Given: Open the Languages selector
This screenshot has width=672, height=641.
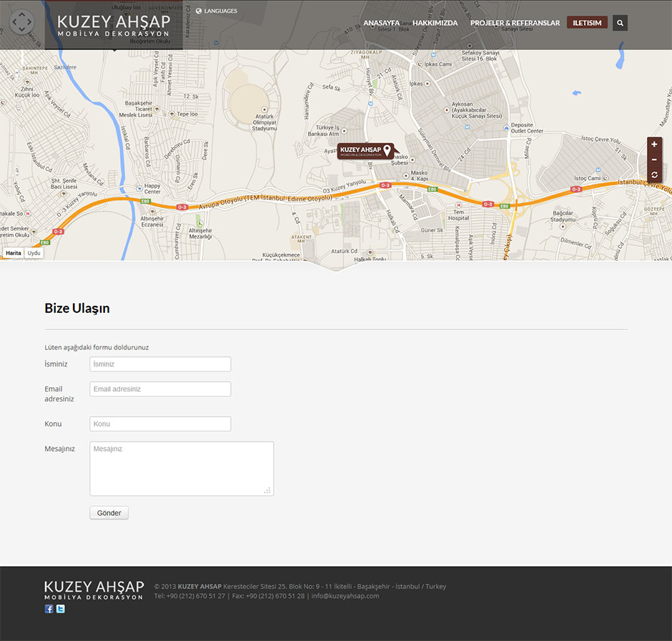Looking at the screenshot, I should (217, 11).
